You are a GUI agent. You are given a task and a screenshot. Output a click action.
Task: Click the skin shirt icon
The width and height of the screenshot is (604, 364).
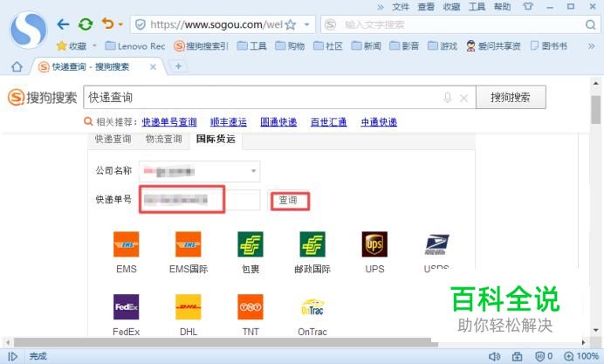tap(528, 7)
